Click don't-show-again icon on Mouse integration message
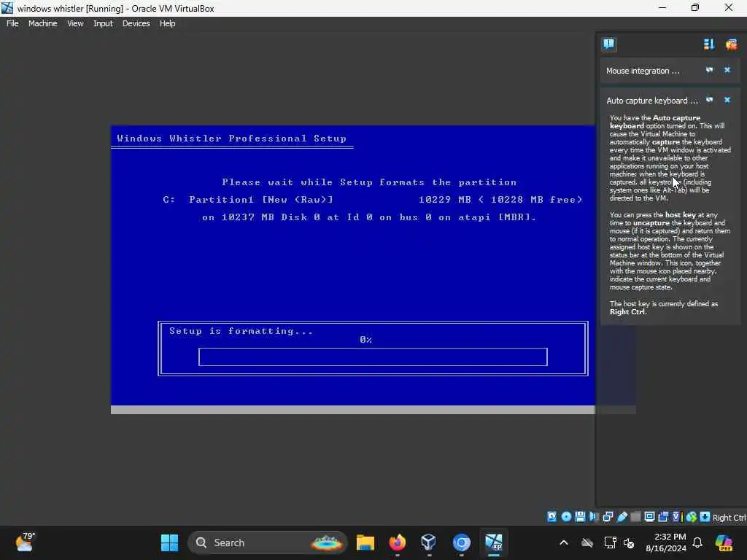Viewport: 747px width, 560px height. click(x=709, y=70)
